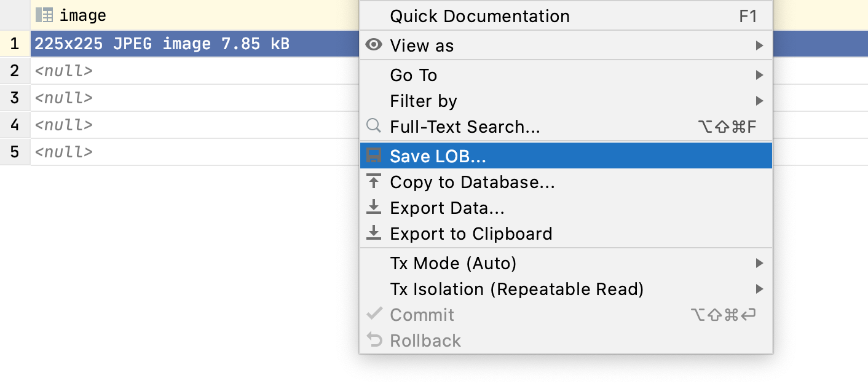
Task: Click the rollback arrow icon beside Rollback
Action: (375, 340)
